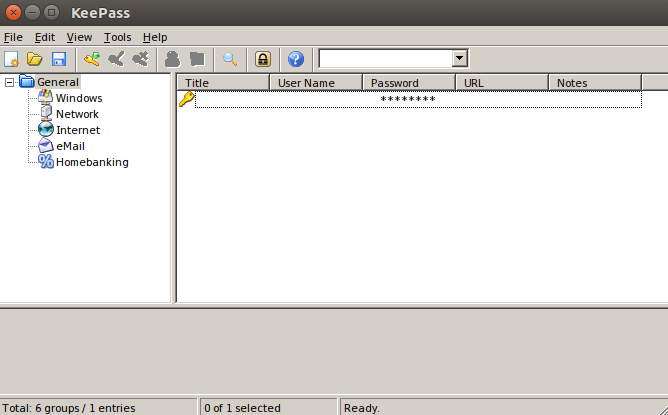
Task: Click the General group folder icon
Action: pyautogui.click(x=27, y=81)
